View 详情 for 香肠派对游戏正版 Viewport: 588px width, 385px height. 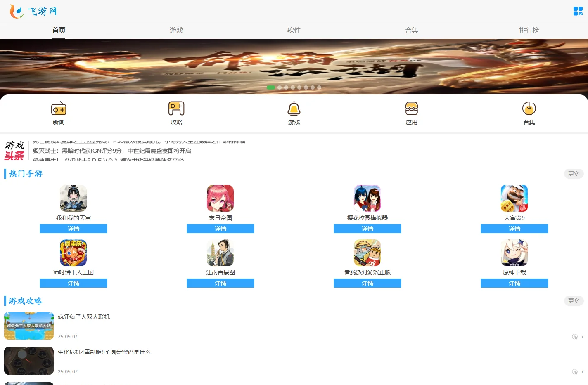tap(367, 283)
